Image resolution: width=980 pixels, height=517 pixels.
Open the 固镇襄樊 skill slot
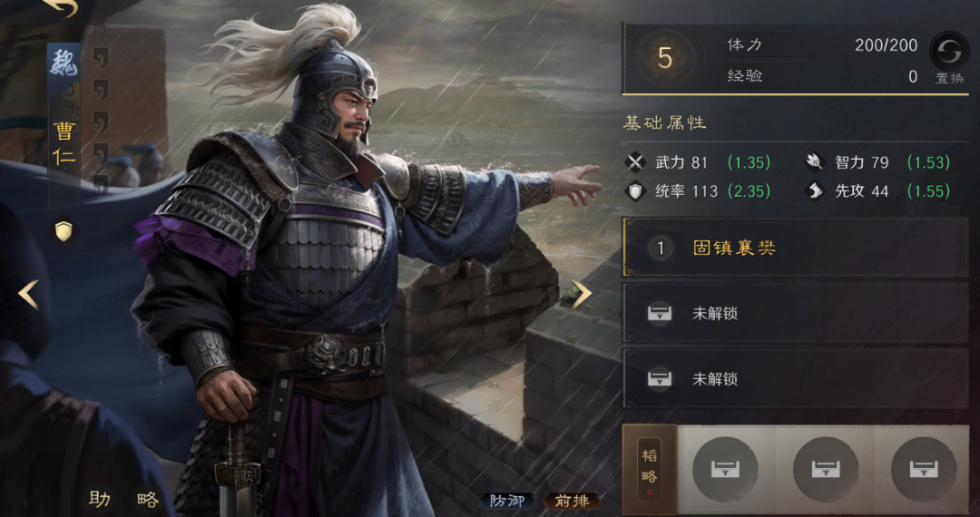pyautogui.click(x=795, y=248)
